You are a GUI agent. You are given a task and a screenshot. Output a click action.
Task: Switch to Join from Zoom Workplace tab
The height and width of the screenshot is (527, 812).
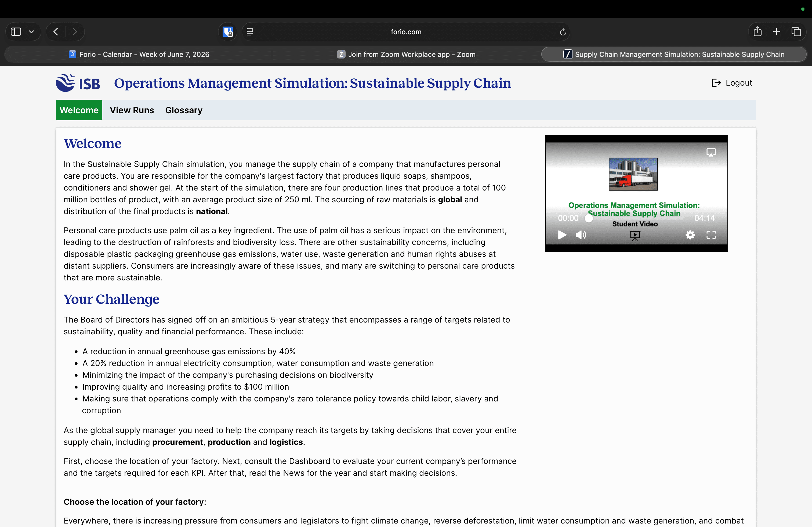[406, 54]
